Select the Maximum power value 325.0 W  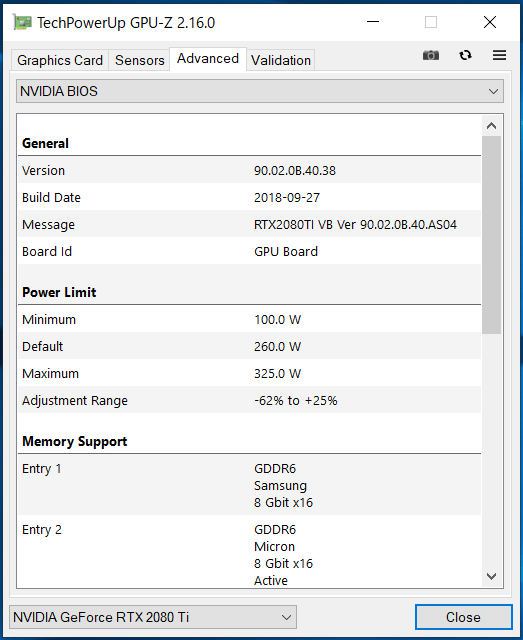point(278,373)
